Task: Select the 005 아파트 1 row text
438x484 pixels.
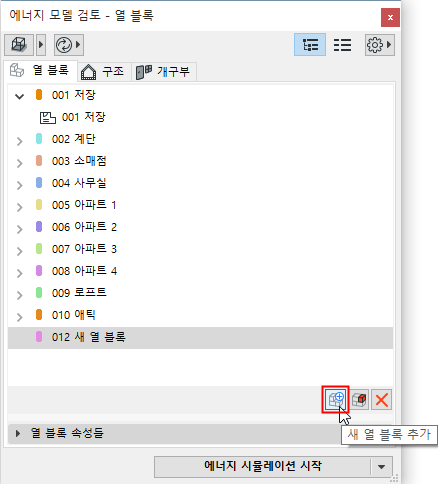Action: click(84, 205)
